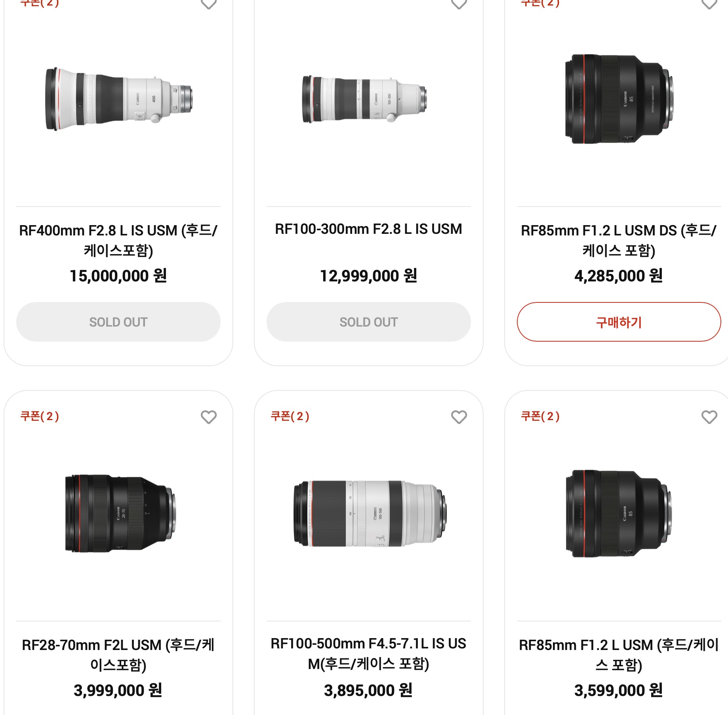Click 구매하기 for RF85mm F1.2 L USM DS

[619, 322]
